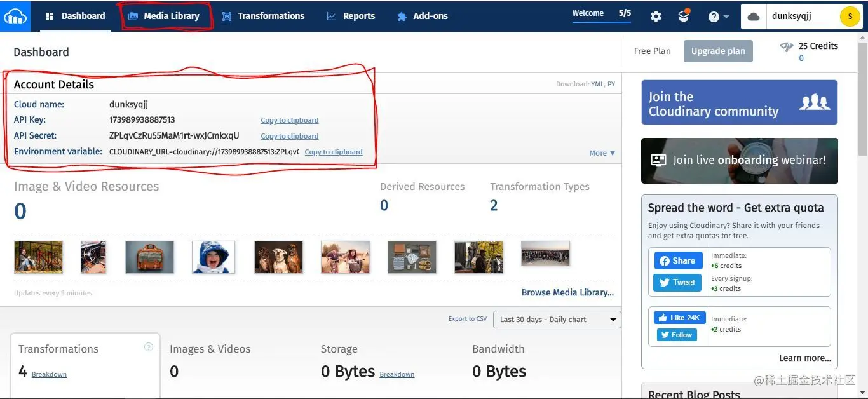Open the settings gear icon
The height and width of the screenshot is (399, 868).
click(x=656, y=17)
